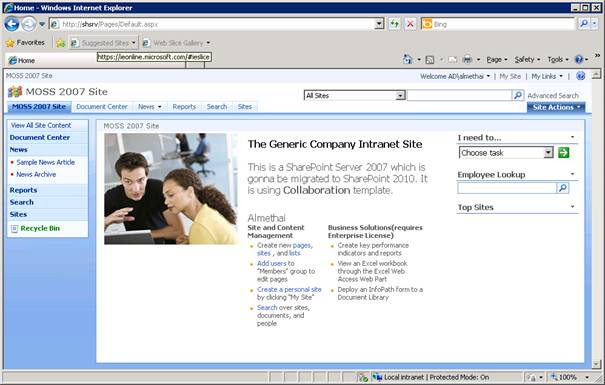Open the Reports navigation tab

[x=184, y=106]
